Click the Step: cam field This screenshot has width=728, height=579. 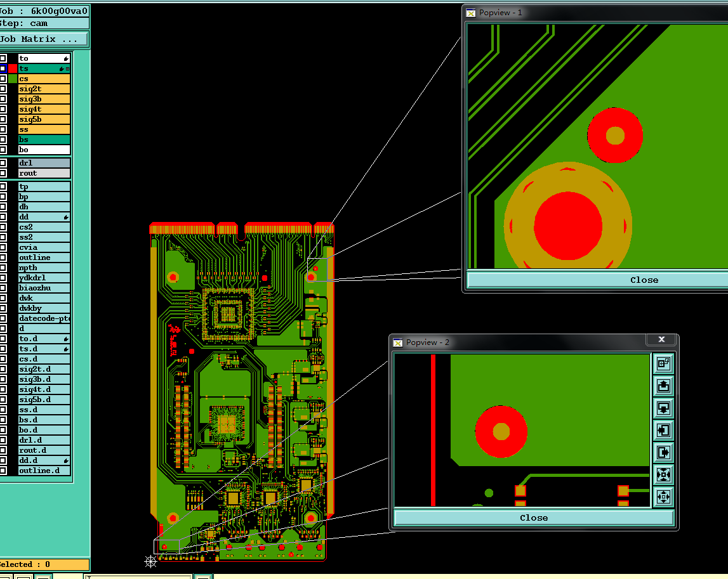44,23
